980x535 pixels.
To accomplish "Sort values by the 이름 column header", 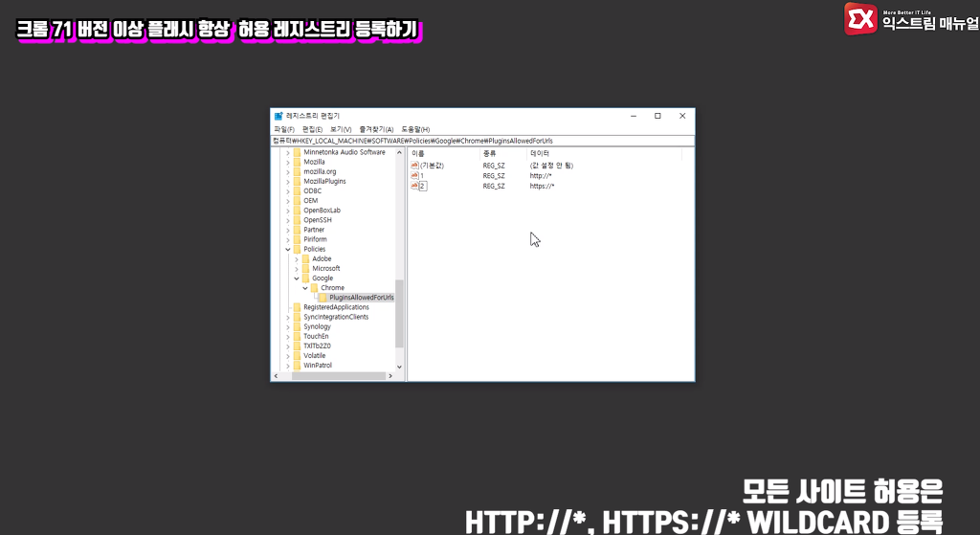I will point(444,153).
